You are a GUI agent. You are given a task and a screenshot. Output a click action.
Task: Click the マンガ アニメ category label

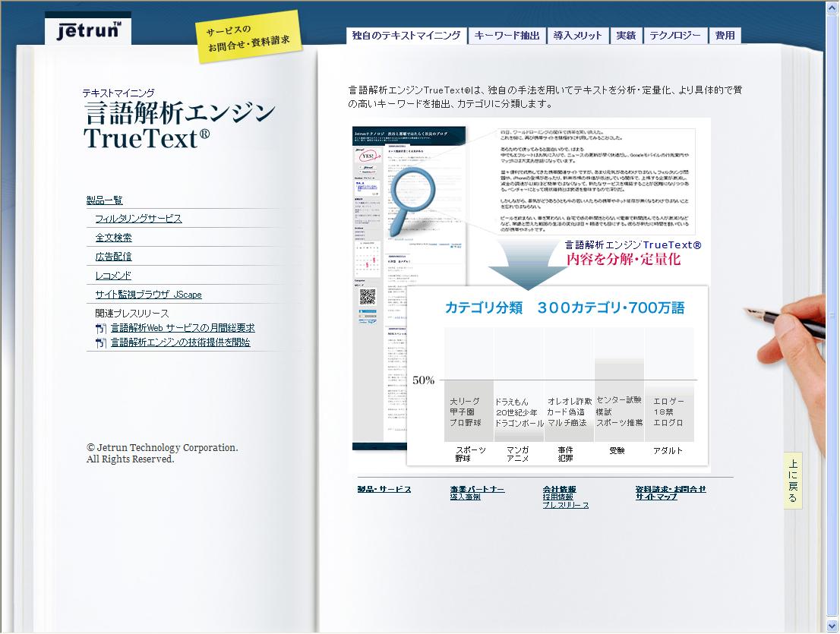pos(517,454)
